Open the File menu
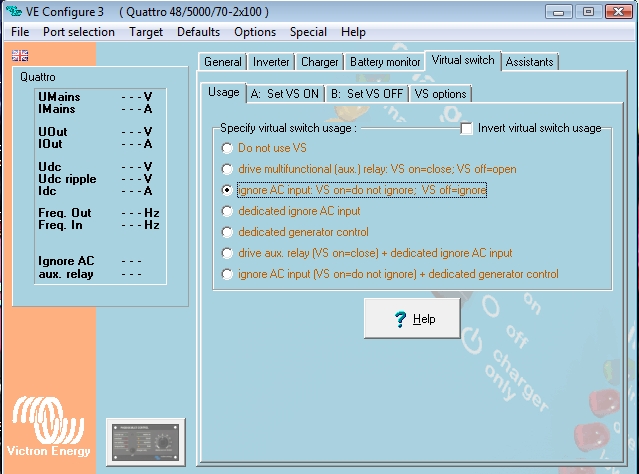The width and height of the screenshot is (639, 474). pos(20,32)
